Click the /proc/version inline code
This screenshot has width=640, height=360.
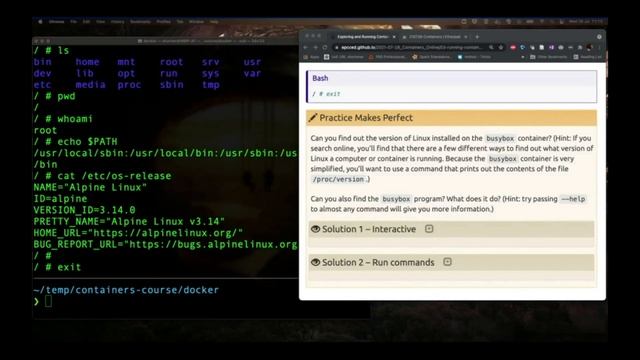click(338, 179)
